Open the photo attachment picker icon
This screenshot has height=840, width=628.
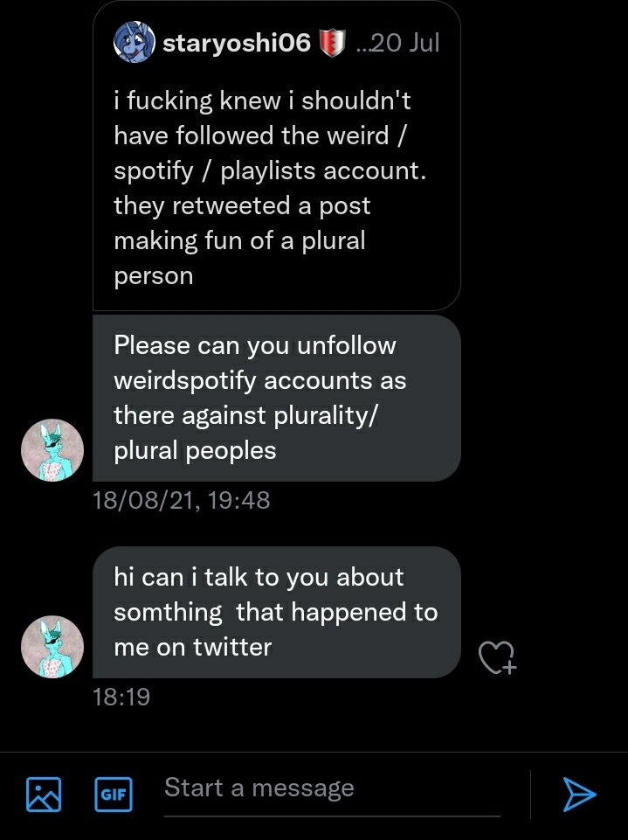pos(44,794)
